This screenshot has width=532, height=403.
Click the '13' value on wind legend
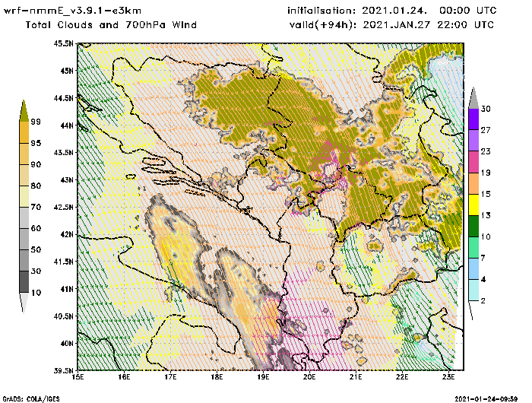[x=486, y=216]
